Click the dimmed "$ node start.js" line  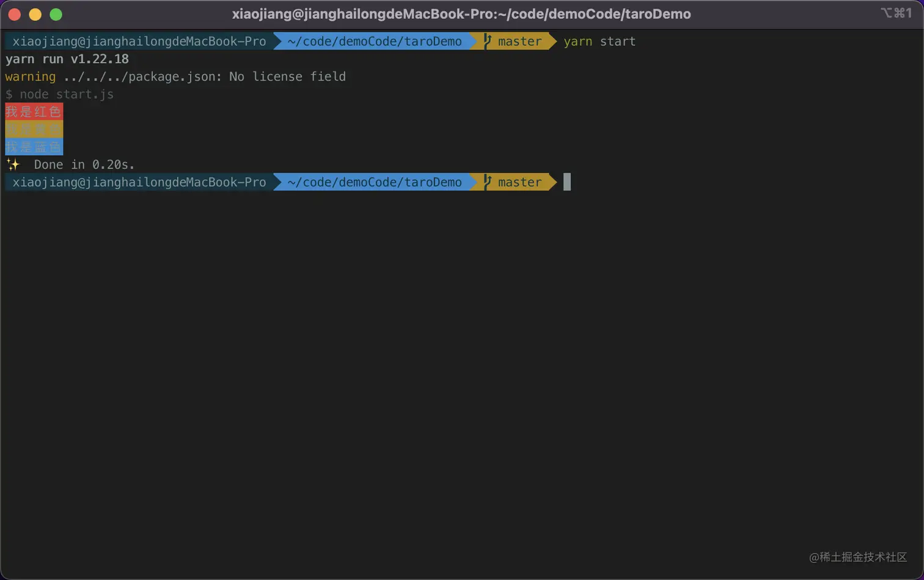coord(59,94)
